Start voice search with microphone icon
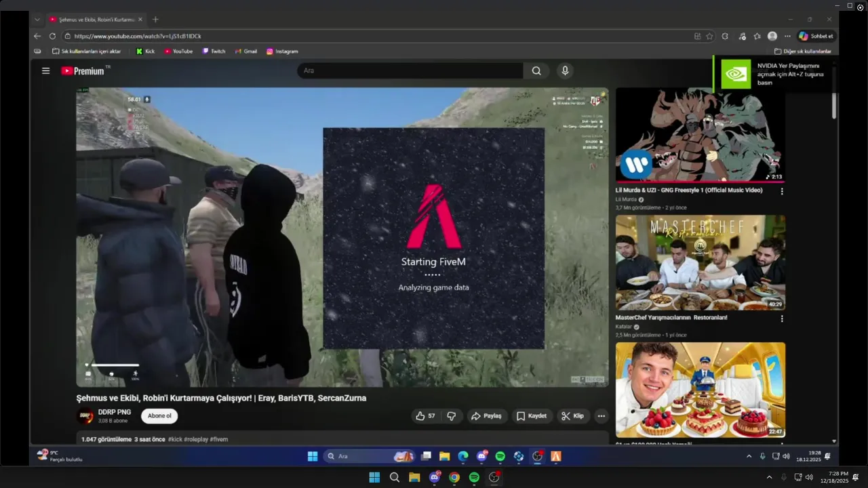This screenshot has width=868, height=488. tap(565, 70)
